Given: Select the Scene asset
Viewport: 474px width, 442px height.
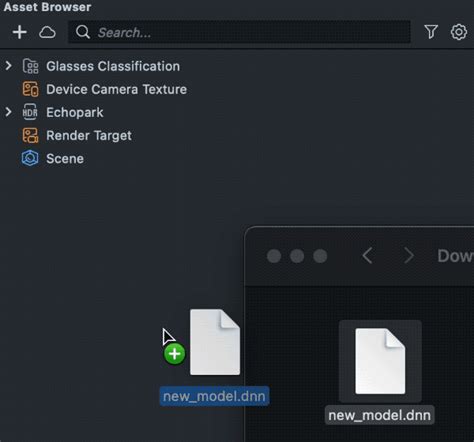Looking at the screenshot, I should [x=65, y=159].
